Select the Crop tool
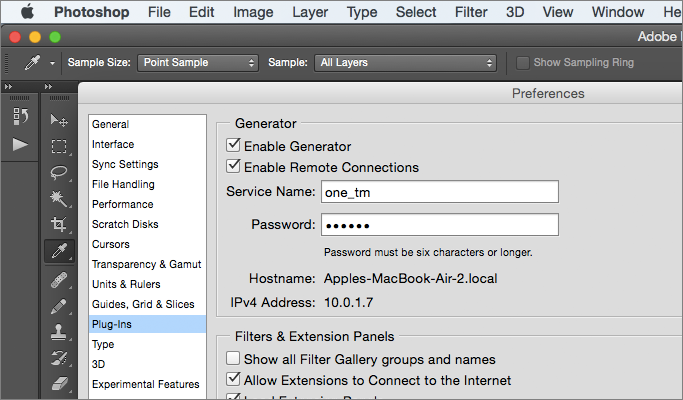Image resolution: width=683 pixels, height=400 pixels. (x=59, y=225)
